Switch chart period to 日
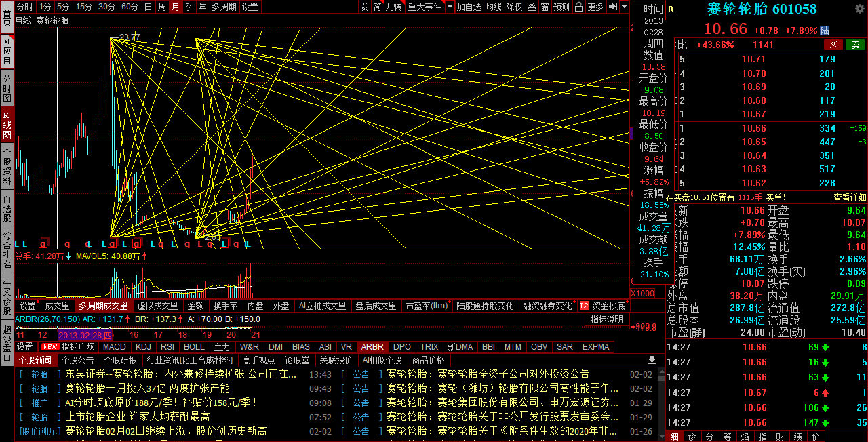The width and height of the screenshot is (868, 442). [x=148, y=7]
